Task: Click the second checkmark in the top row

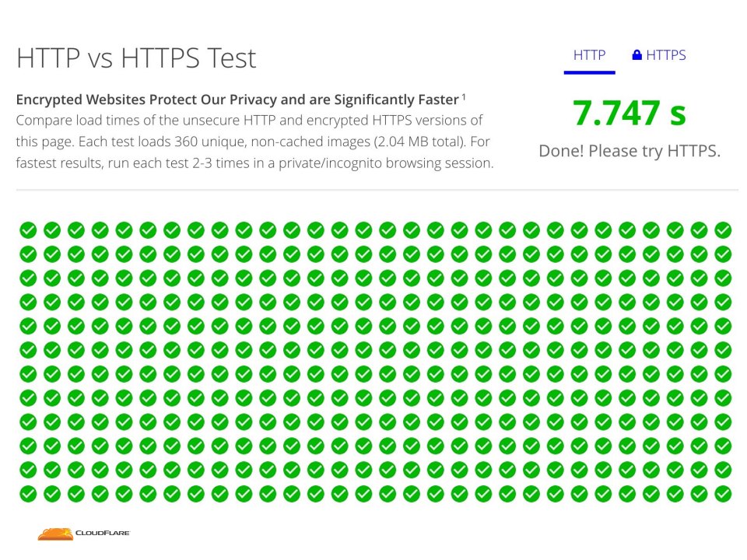Action: [x=52, y=229]
